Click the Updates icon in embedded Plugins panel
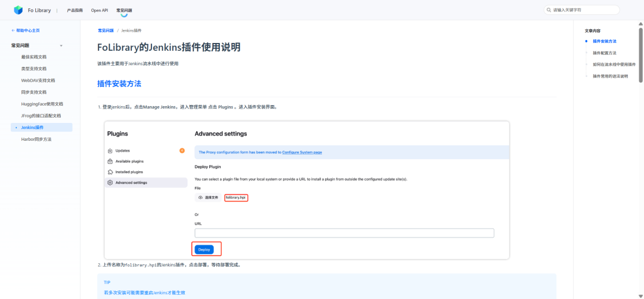 (110, 150)
